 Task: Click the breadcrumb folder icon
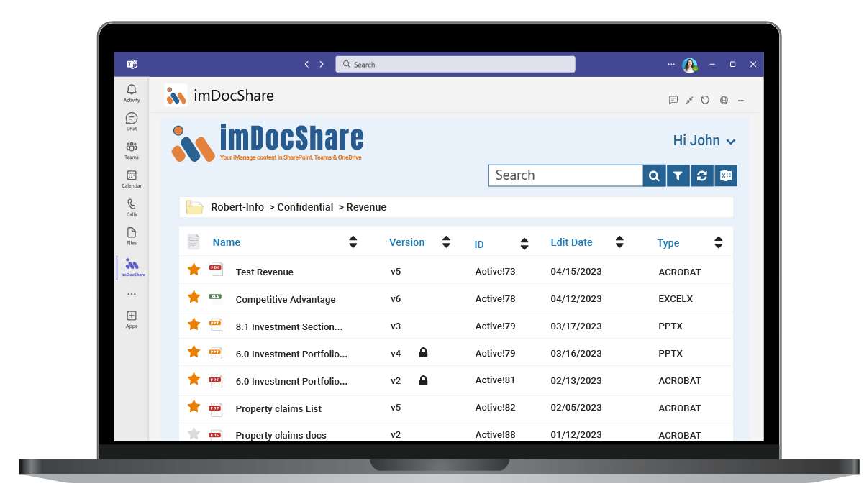194,207
